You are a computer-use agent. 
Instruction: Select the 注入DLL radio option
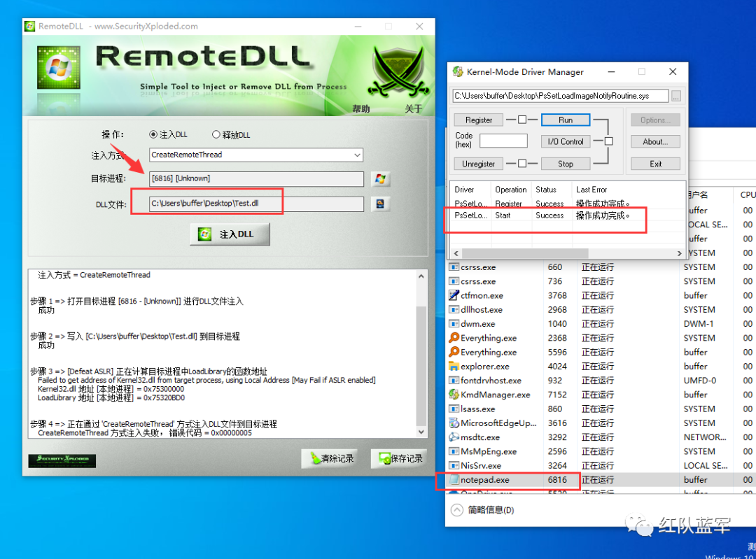[153, 134]
